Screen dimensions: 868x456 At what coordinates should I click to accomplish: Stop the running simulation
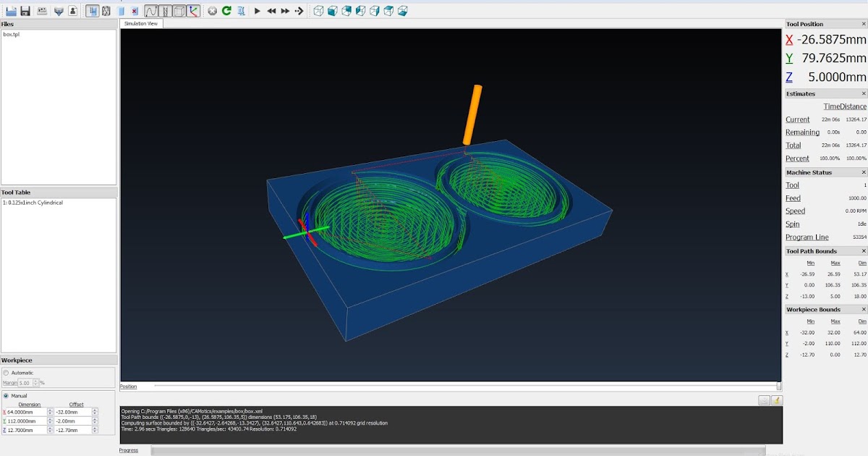[x=212, y=11]
